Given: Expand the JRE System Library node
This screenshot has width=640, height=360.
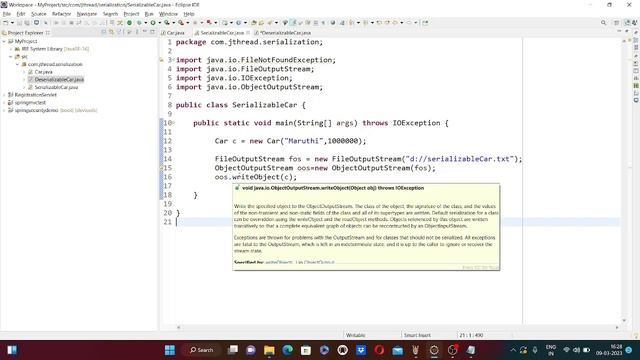Looking at the screenshot, I should (x=11, y=49).
